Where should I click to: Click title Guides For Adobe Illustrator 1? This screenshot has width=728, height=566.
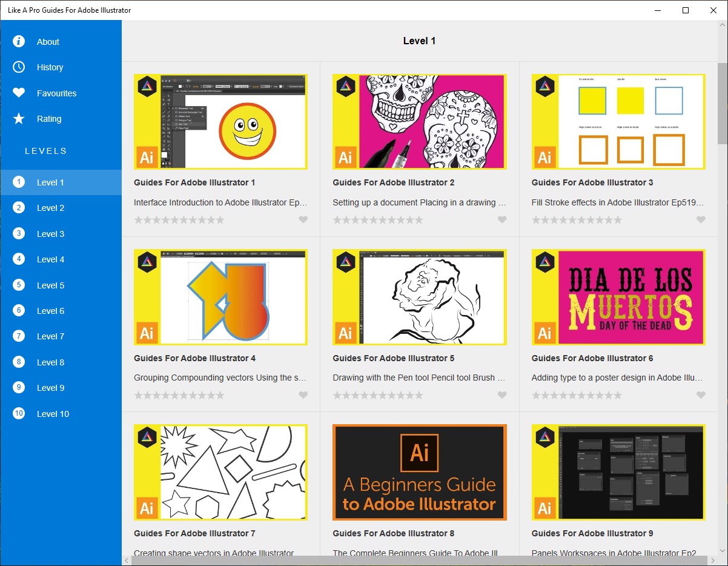194,182
